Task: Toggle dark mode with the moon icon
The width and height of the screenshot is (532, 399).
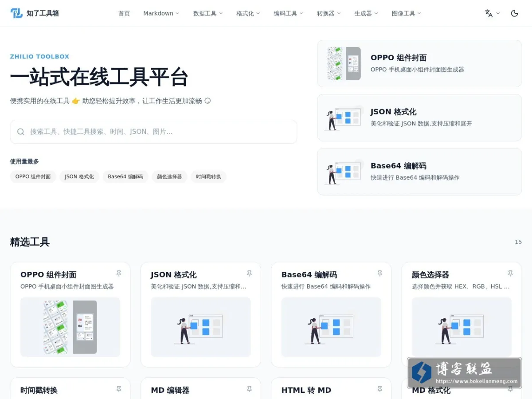Action: coord(514,13)
